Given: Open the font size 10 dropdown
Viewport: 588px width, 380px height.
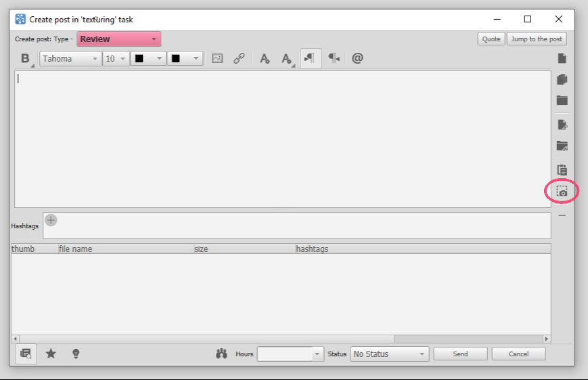Looking at the screenshot, I should pos(116,58).
